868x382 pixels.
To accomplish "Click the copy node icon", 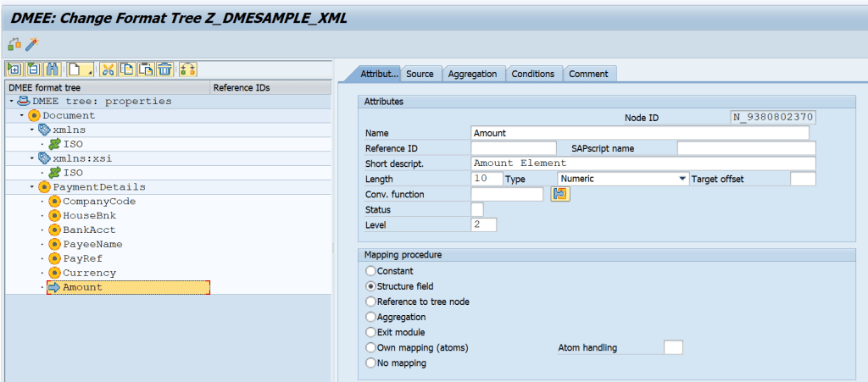I will pos(127,69).
